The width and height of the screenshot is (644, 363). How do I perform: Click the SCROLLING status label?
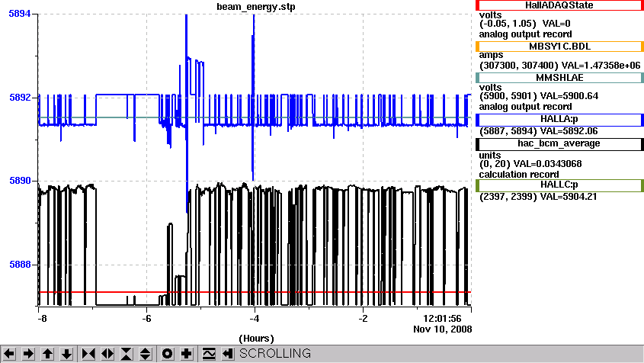click(275, 354)
